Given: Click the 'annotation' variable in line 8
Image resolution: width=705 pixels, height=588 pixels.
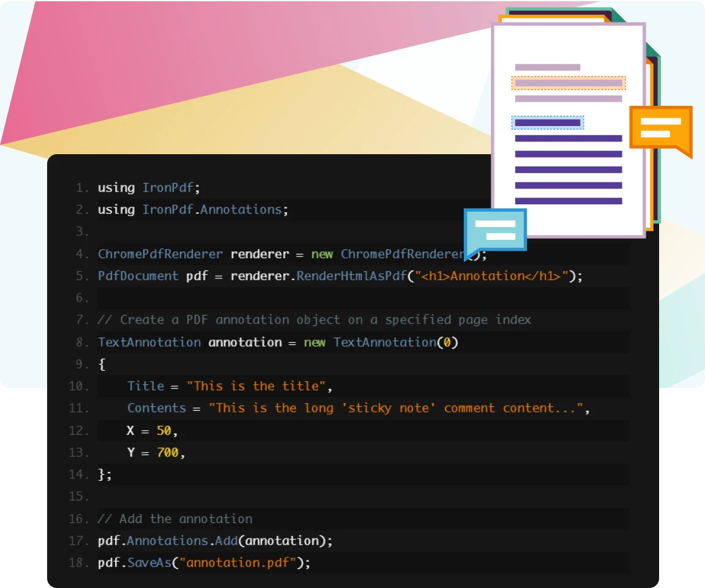Looking at the screenshot, I should [245, 343].
